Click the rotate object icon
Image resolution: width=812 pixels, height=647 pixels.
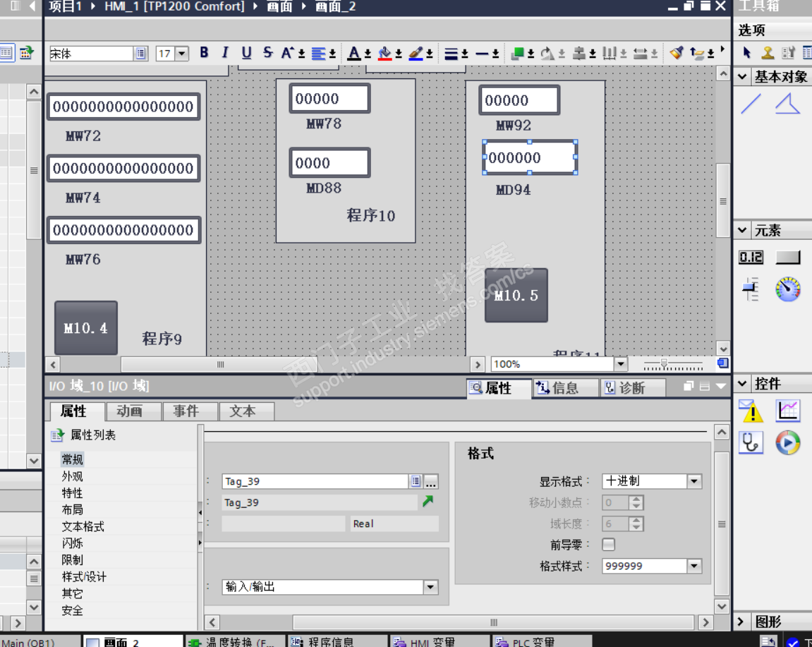[547, 54]
